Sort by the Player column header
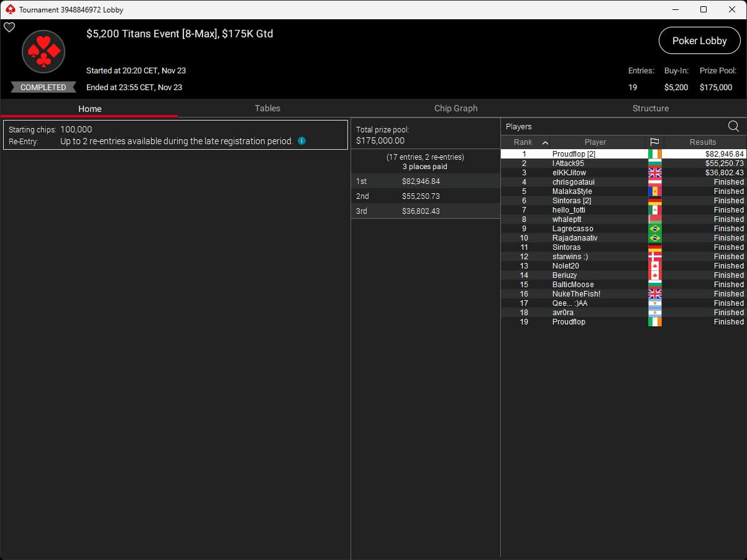Viewport: 747px width, 560px height. point(595,142)
